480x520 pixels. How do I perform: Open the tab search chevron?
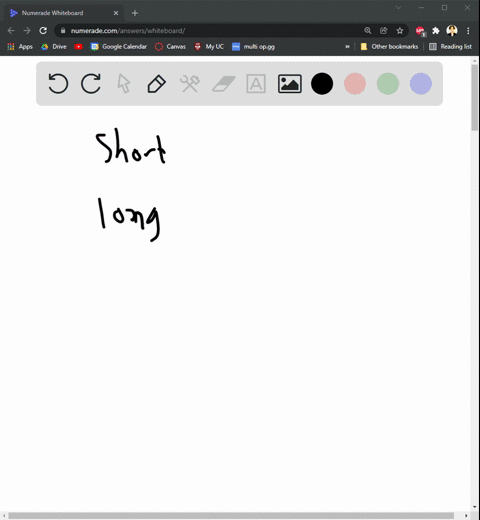398,7
